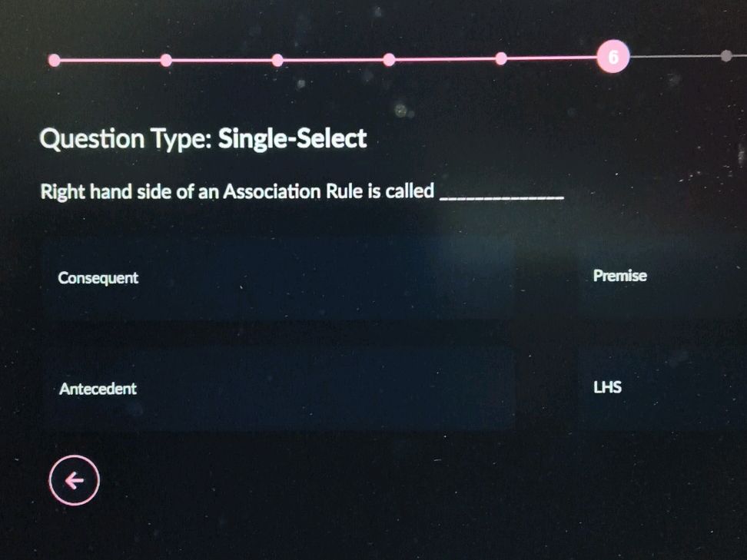Click the blank line in the question text
Viewport: 747px width, 560px height.
pyautogui.click(x=500, y=196)
